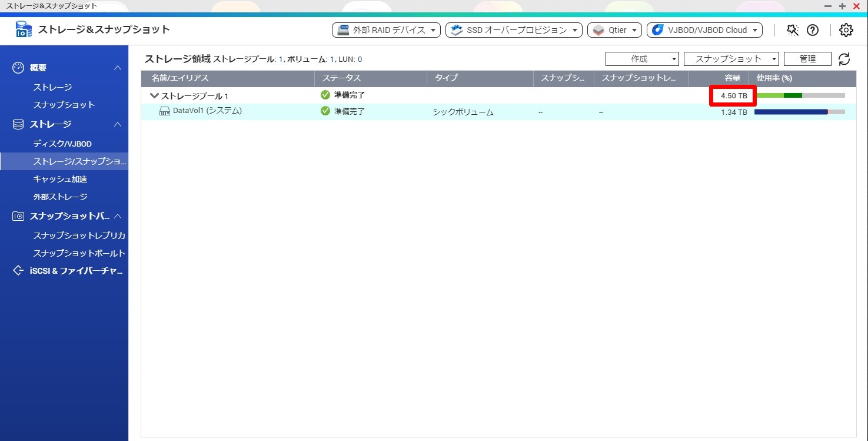Collapse the ストレージ sidebar section
Image resolution: width=868 pixels, height=441 pixels.
(x=118, y=124)
